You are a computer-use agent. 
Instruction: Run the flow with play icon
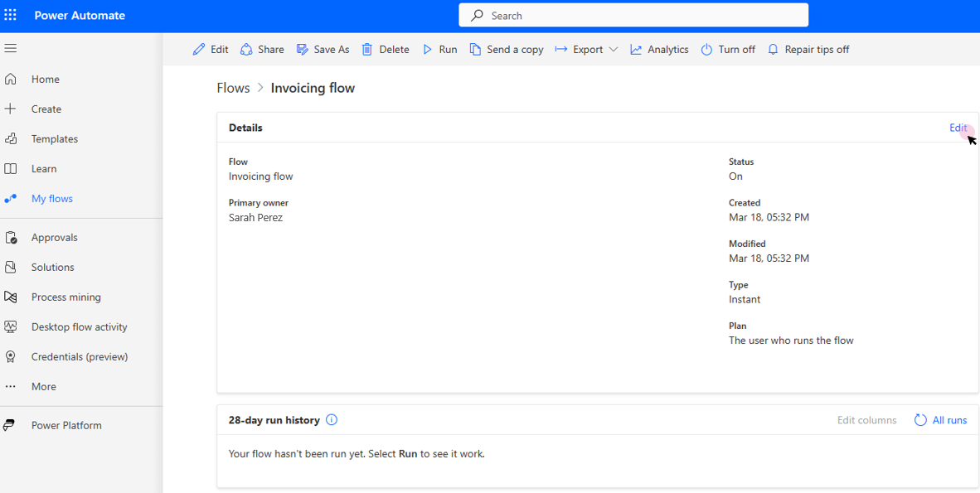point(428,50)
